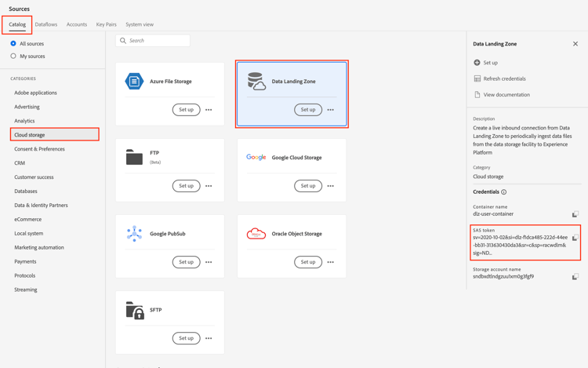Select eCommerce category
Screen dimensions: 588x368
coord(27,220)
